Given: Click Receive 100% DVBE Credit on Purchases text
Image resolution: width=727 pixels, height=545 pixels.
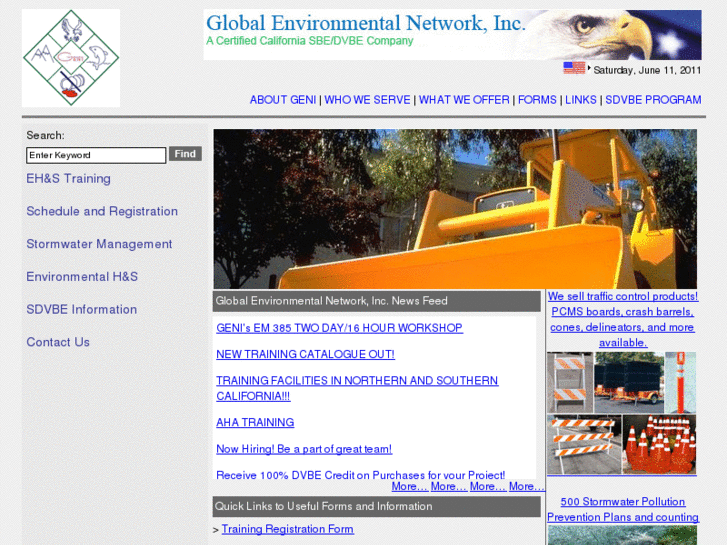Looking at the screenshot, I should tap(360, 475).
